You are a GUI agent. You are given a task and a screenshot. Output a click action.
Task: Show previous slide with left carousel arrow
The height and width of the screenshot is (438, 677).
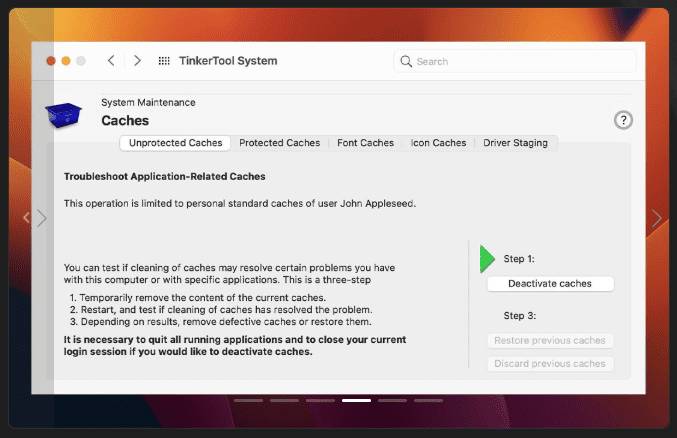tap(27, 218)
